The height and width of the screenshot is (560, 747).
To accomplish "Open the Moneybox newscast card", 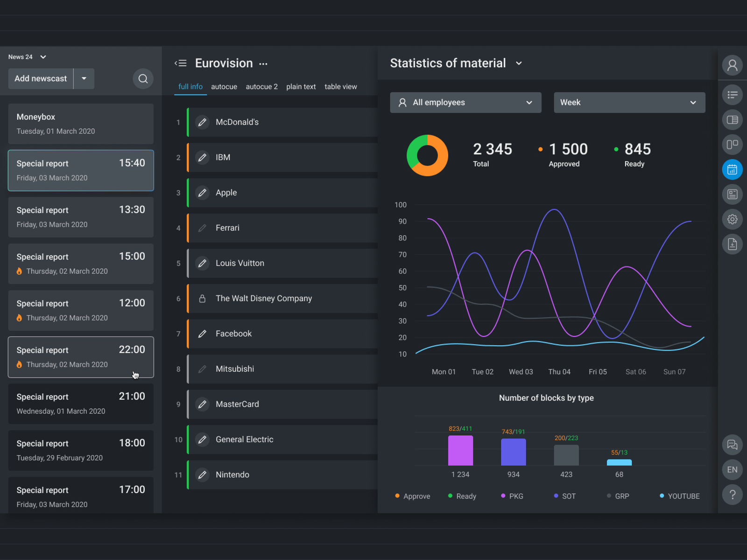I will point(81,124).
